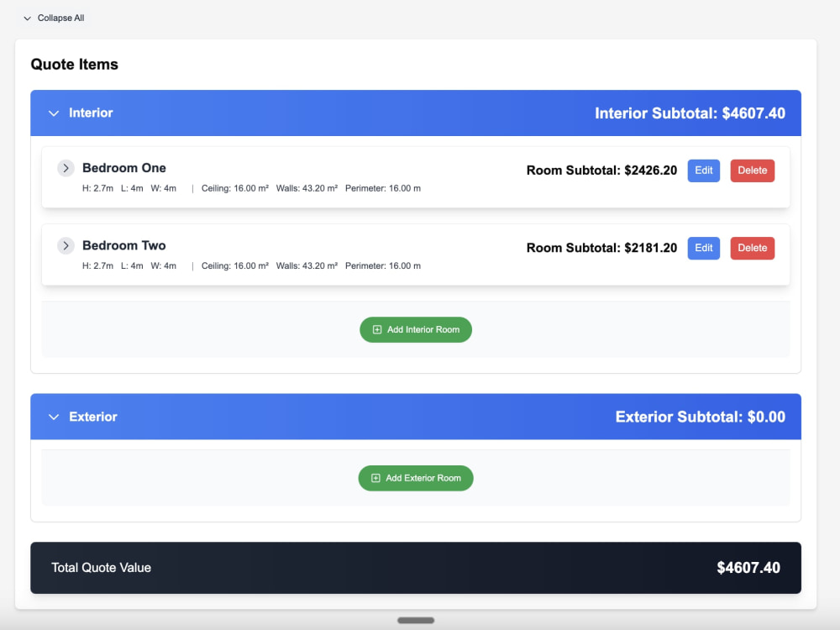Click Bedroom One Room Subtotal $2426.20

click(x=601, y=171)
